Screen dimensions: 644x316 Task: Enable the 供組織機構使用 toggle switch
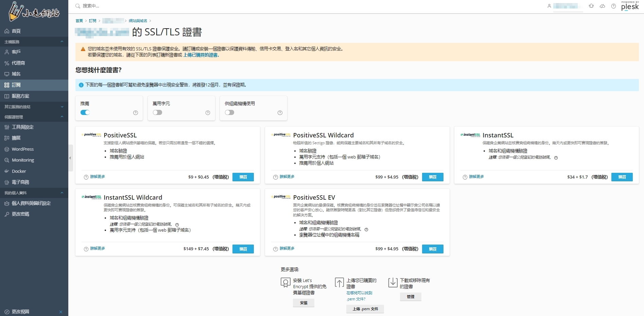(x=229, y=113)
